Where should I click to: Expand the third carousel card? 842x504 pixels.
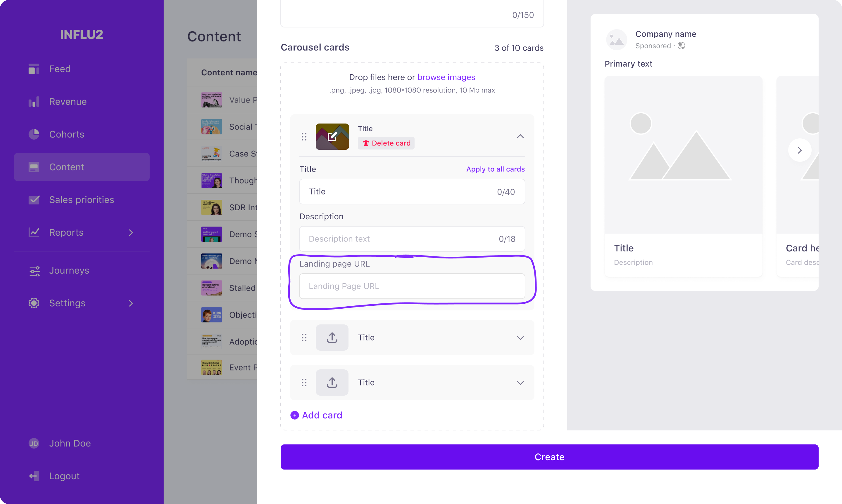pos(520,383)
